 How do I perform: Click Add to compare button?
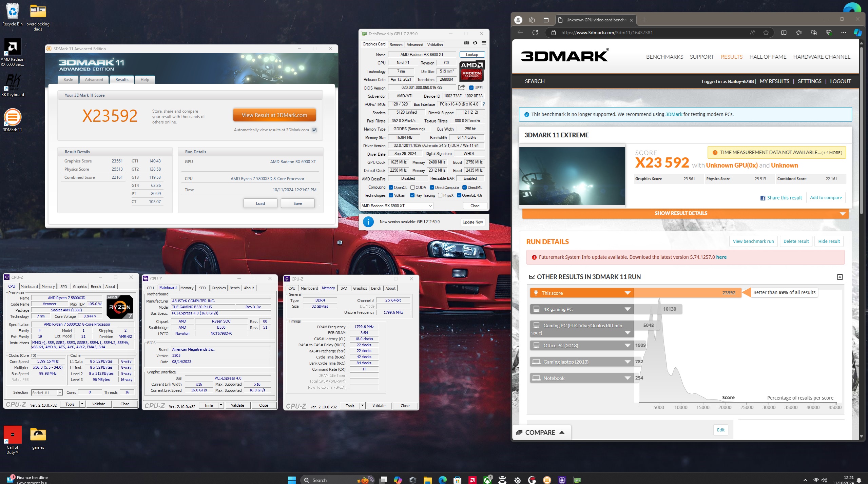point(826,198)
